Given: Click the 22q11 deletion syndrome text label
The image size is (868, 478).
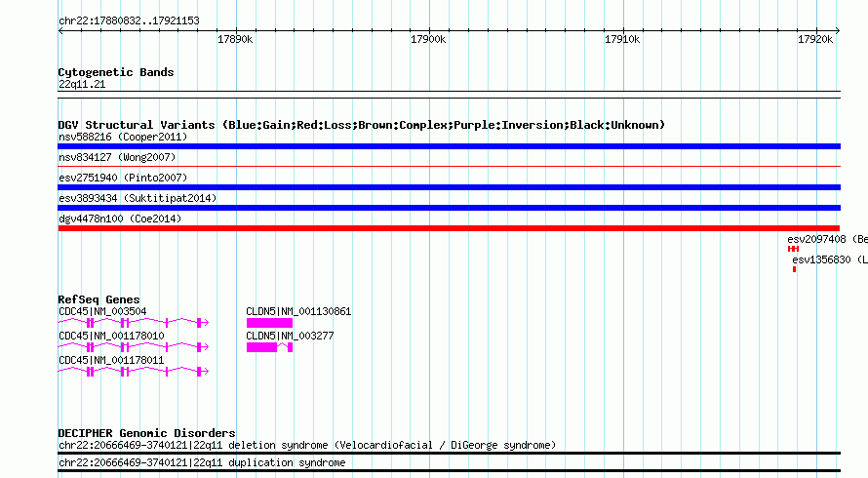Looking at the screenshot, I should click(x=307, y=445).
